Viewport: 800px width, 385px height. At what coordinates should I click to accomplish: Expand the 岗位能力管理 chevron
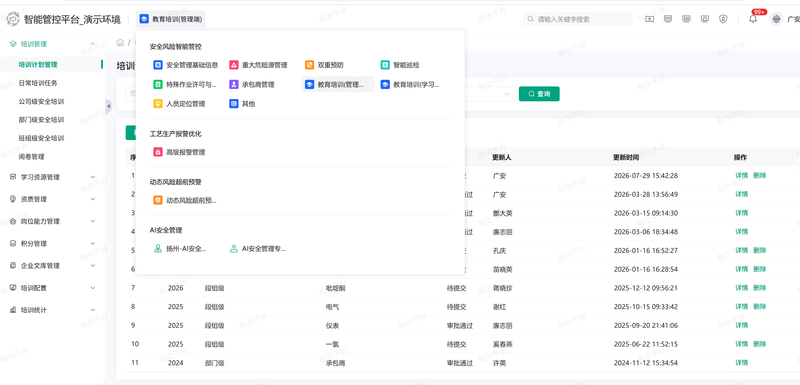point(92,221)
